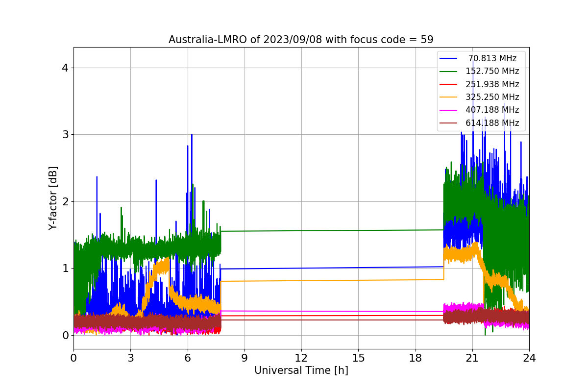
Task: Click x-axis tick label '21'
Action: (x=472, y=358)
